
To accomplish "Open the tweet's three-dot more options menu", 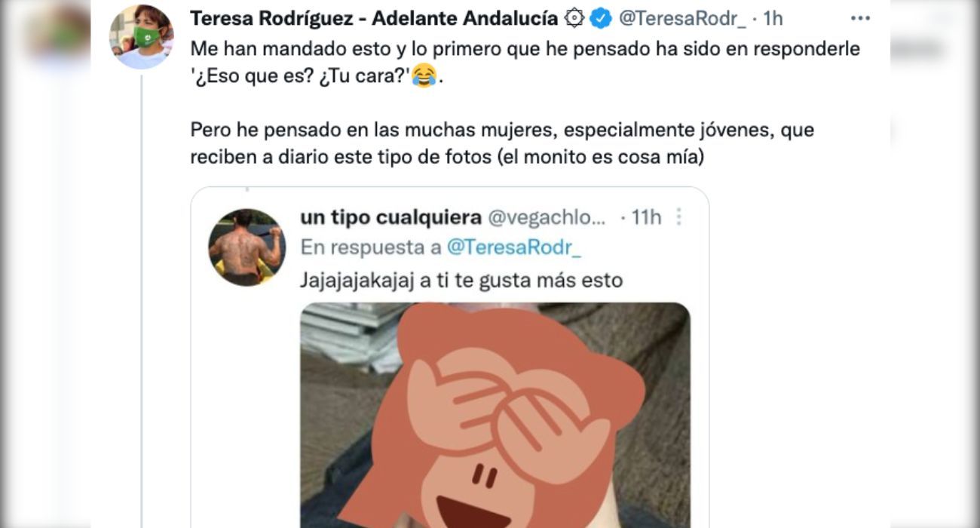I will 860,19.
